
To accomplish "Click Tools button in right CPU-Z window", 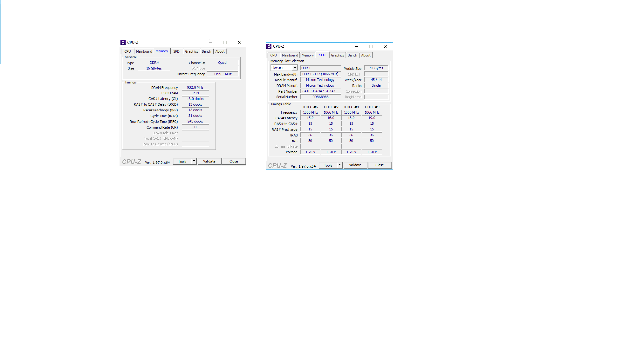I will 328,165.
